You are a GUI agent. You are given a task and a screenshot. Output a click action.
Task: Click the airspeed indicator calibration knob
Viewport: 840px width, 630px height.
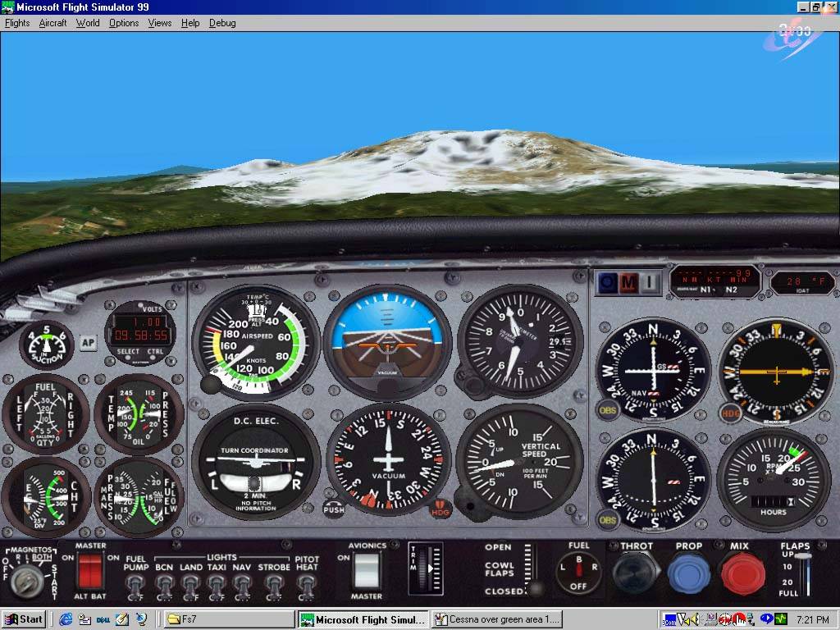pos(211,384)
